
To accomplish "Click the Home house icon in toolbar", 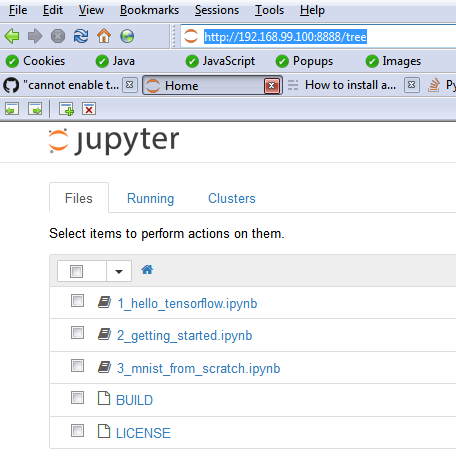I will [x=104, y=36].
